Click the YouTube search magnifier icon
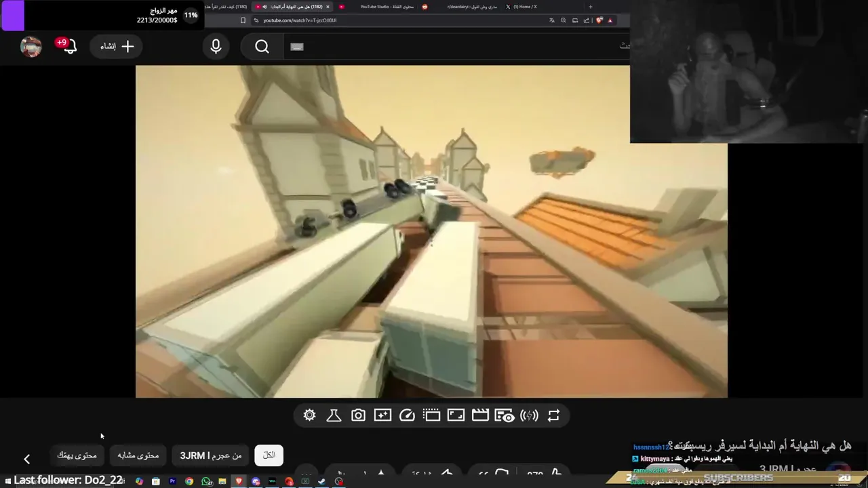Viewport: 868px width, 488px height. (x=262, y=46)
